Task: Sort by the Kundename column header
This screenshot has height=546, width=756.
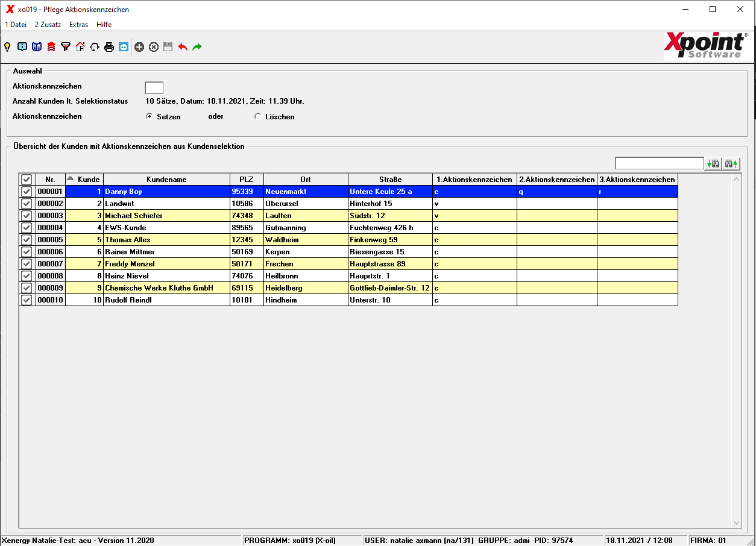Action: tap(166, 180)
